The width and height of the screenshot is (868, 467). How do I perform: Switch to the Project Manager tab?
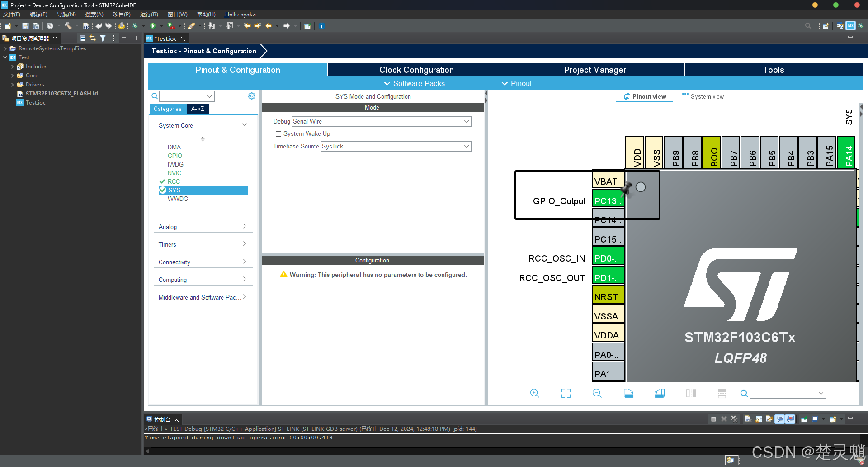click(595, 70)
